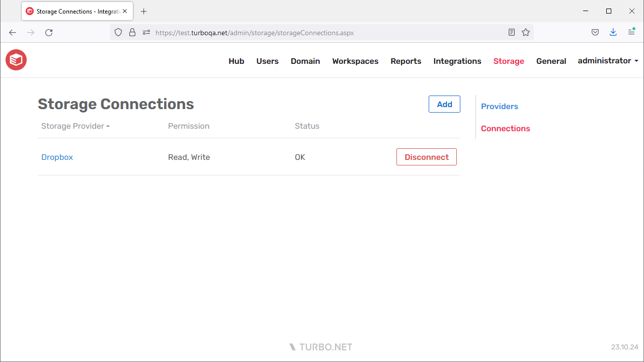Open the Pocket save icon

[x=595, y=33]
